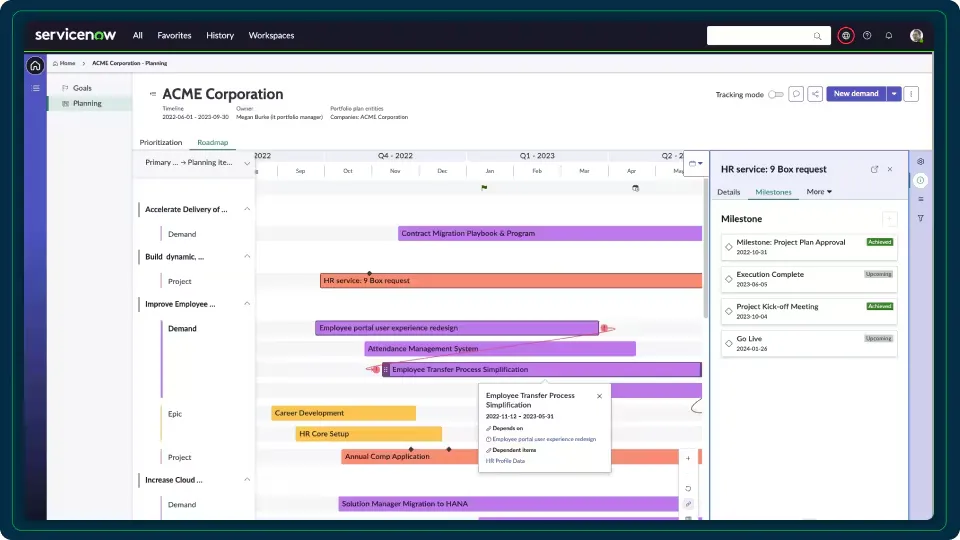Open New demand split dropdown arrow
The height and width of the screenshot is (540, 960).
pos(894,94)
